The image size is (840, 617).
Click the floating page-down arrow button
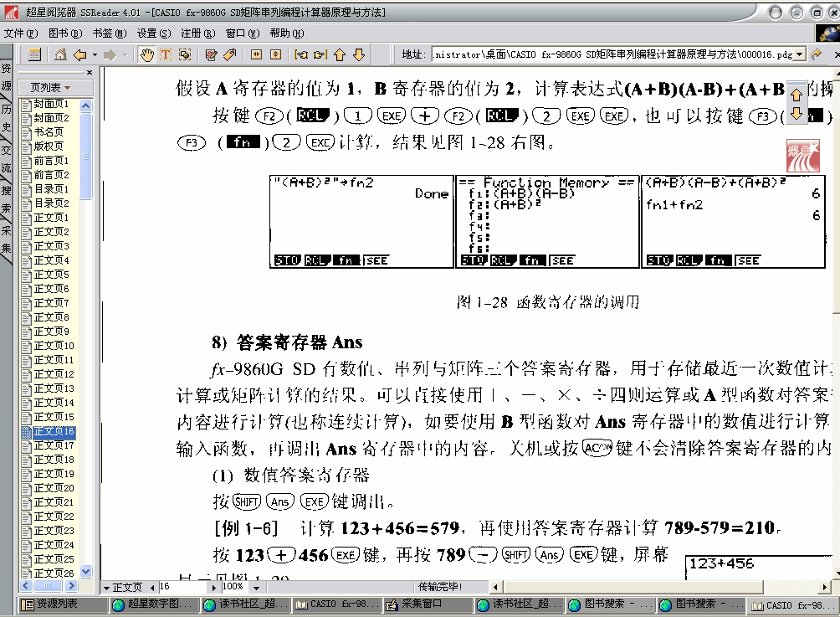pos(796,114)
